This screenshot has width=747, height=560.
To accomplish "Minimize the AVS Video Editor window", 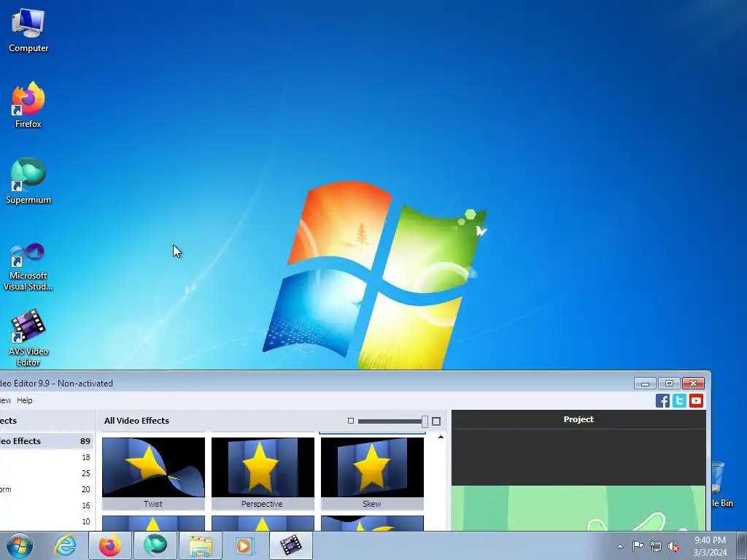I will pyautogui.click(x=645, y=384).
